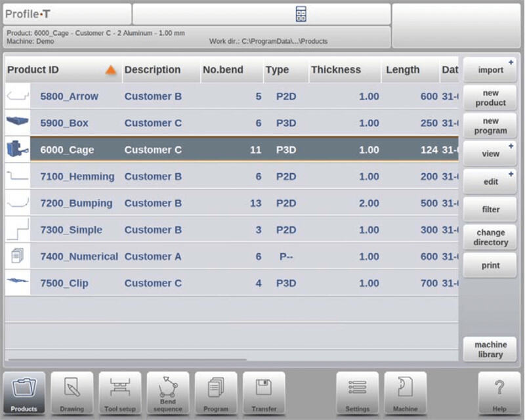Open the machine library
Screen dimensions: 525x420
click(x=490, y=349)
